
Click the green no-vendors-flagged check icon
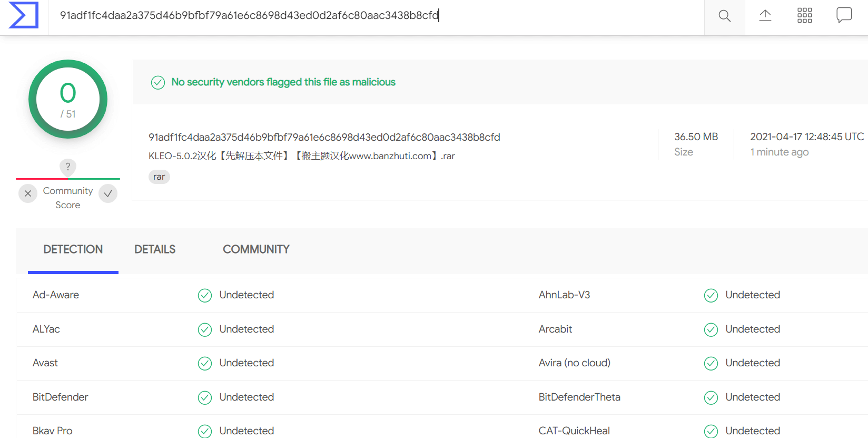158,82
